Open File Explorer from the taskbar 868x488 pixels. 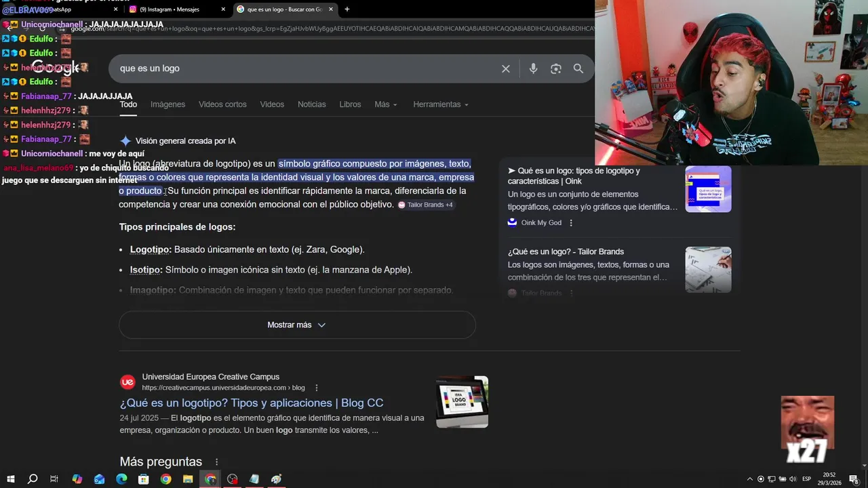click(188, 479)
